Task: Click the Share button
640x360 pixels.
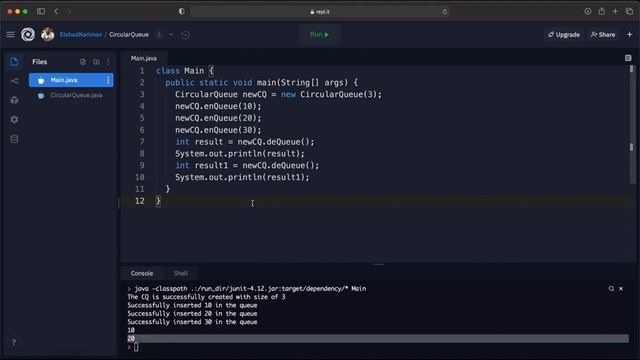Action: click(603, 35)
